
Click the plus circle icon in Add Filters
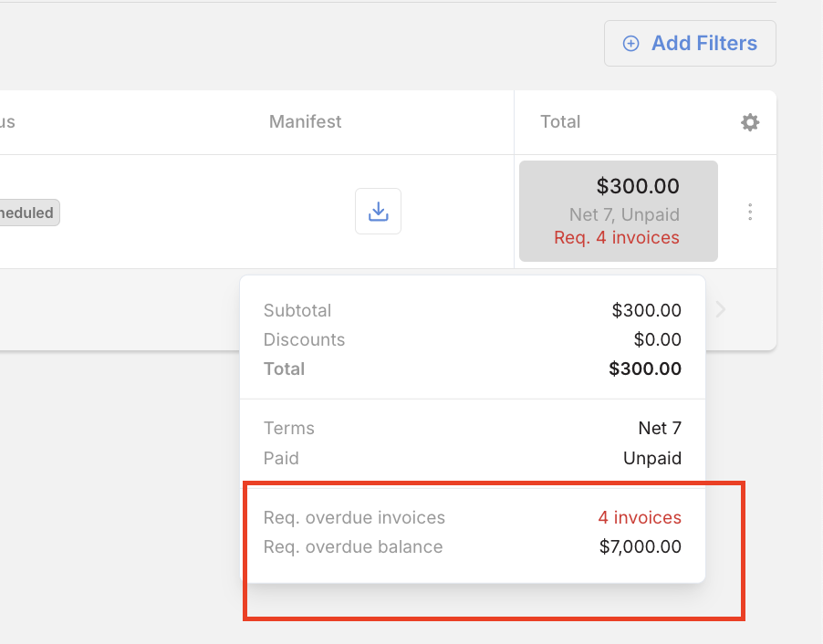pyautogui.click(x=630, y=43)
